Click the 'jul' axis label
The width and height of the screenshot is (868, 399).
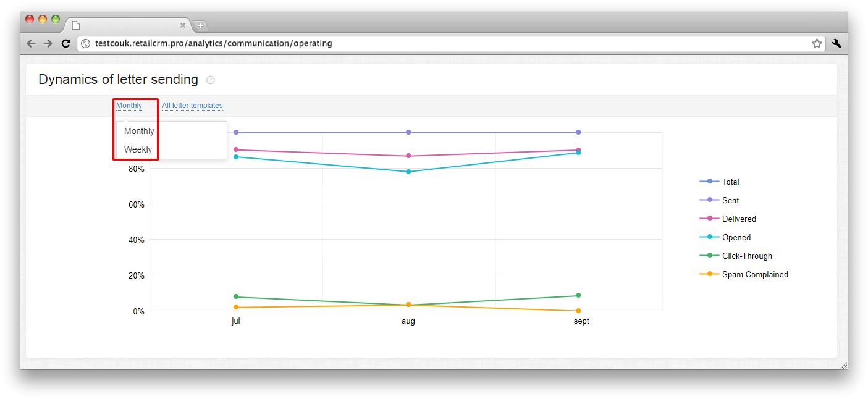tap(235, 321)
